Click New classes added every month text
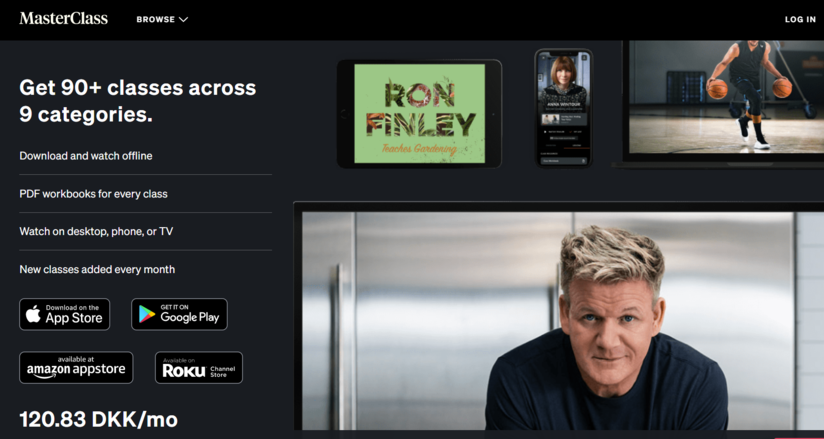This screenshot has width=824, height=439. coord(97,269)
